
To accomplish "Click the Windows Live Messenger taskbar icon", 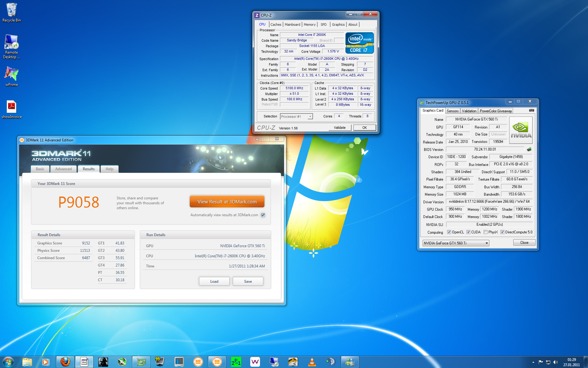I will point(350,362).
